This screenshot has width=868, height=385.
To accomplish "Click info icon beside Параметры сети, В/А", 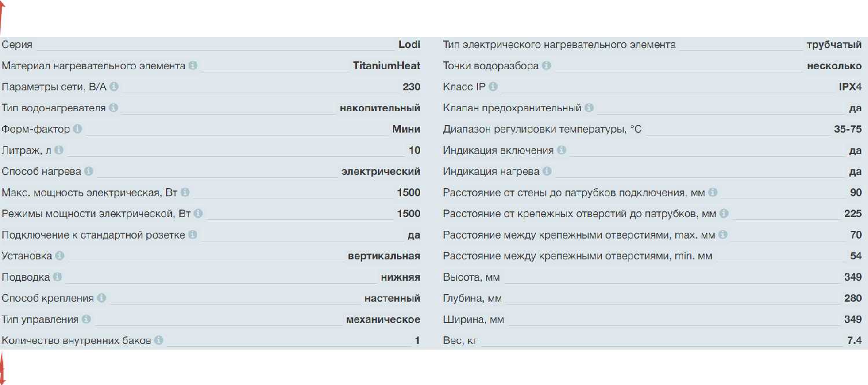I will (114, 87).
